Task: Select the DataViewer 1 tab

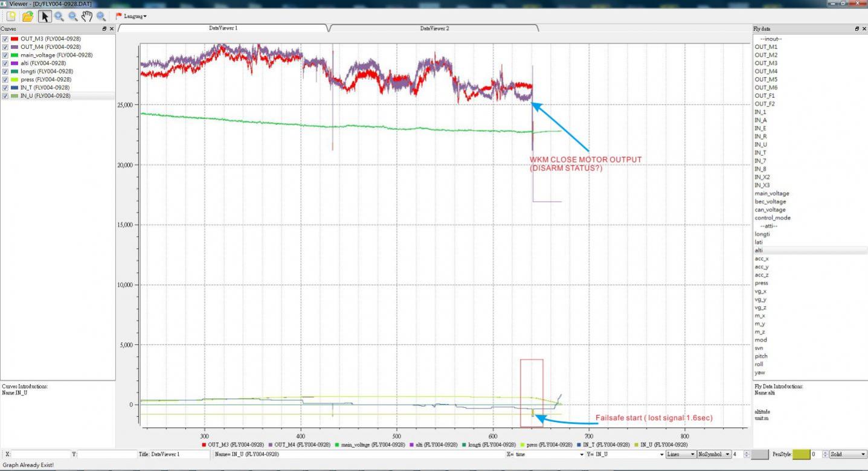Action: pos(222,28)
